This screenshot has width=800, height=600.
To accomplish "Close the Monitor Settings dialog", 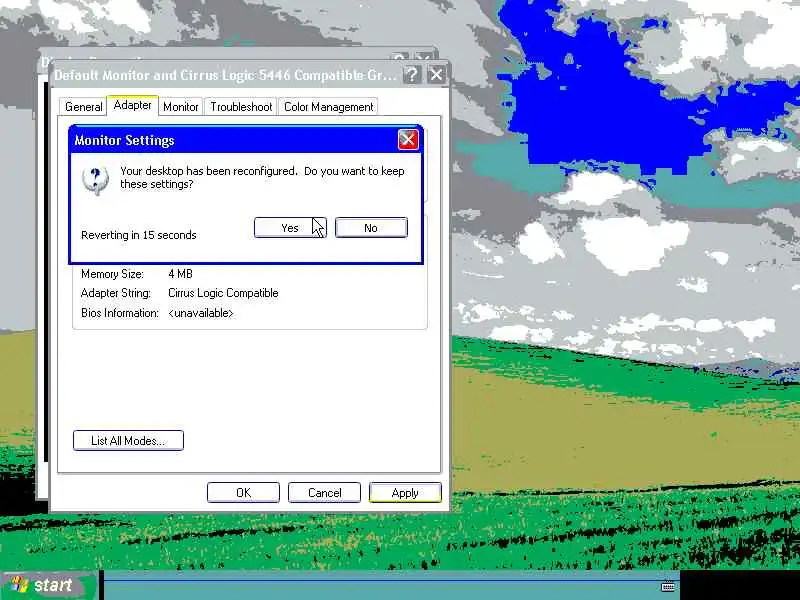I will tap(408, 139).
